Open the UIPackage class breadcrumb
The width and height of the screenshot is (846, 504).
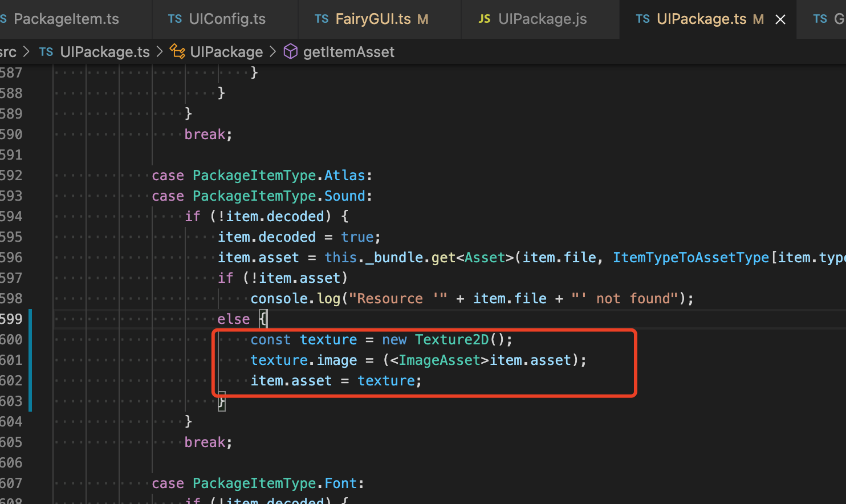tap(226, 52)
